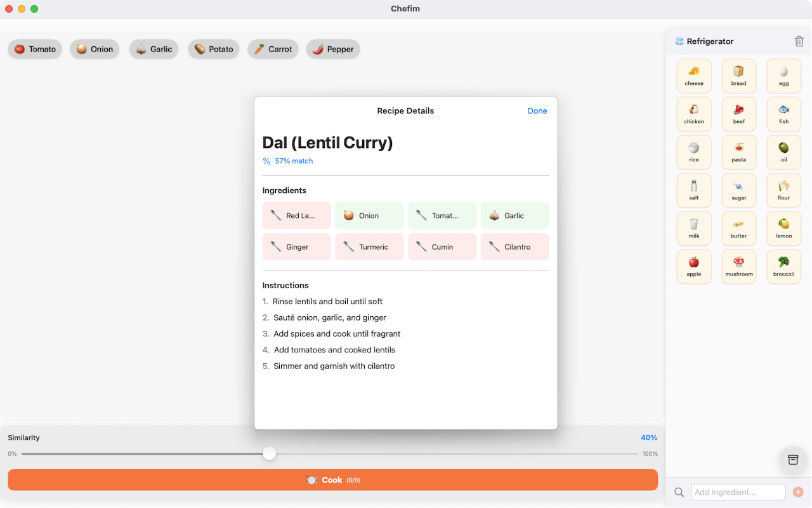This screenshot has height=508, width=812.
Task: Toggle the Carrot ingredient chip
Action: coord(273,49)
